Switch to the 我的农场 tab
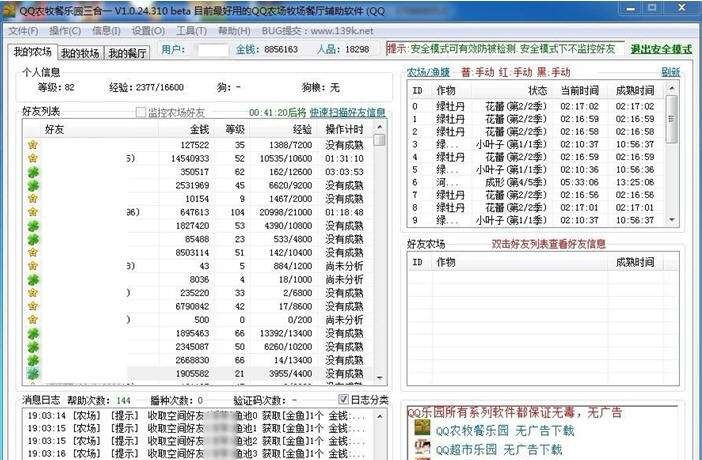 click(32, 52)
